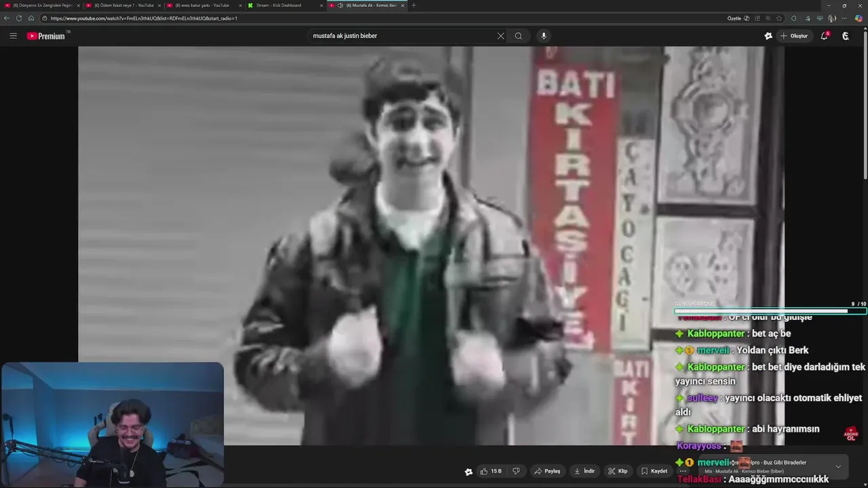
Task: Click the sparkle icon left of Oluştur
Action: [768, 36]
